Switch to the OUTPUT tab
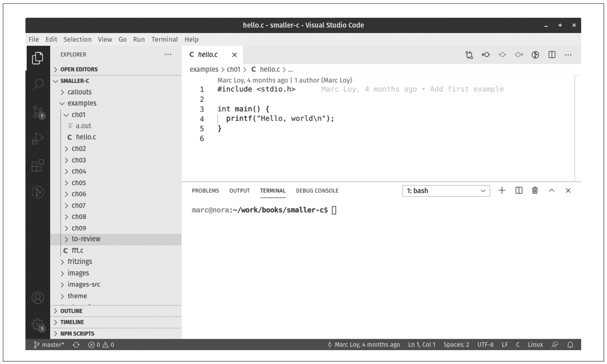The width and height of the screenshot is (607, 364). (239, 191)
